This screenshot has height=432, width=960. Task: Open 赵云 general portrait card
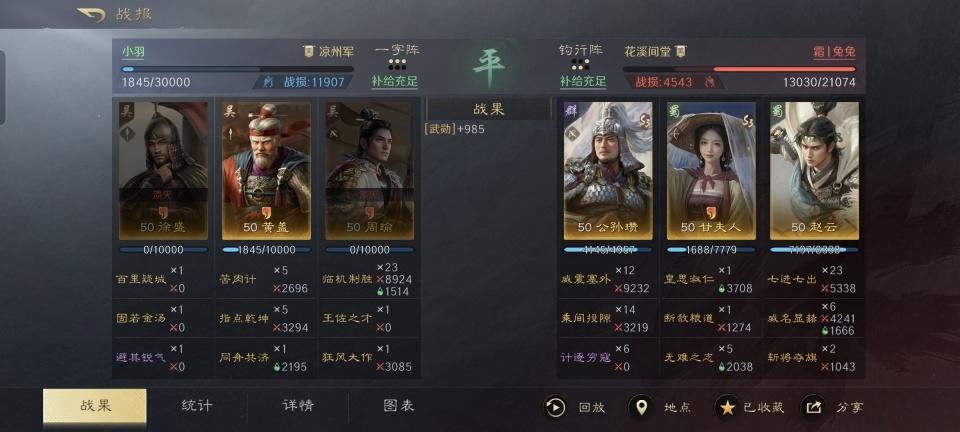(814, 171)
